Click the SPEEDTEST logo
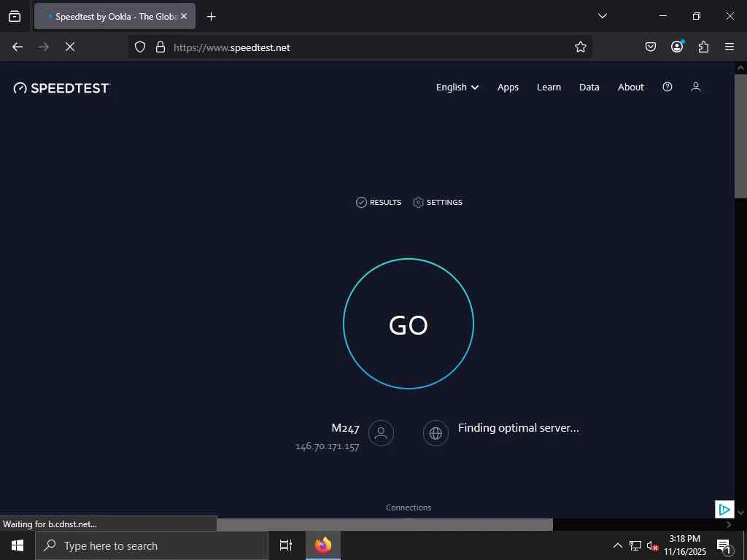This screenshot has width=747, height=560. pos(62,88)
